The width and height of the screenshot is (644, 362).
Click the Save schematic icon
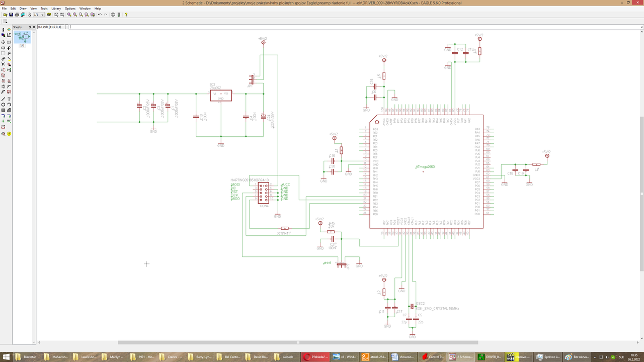click(x=11, y=15)
